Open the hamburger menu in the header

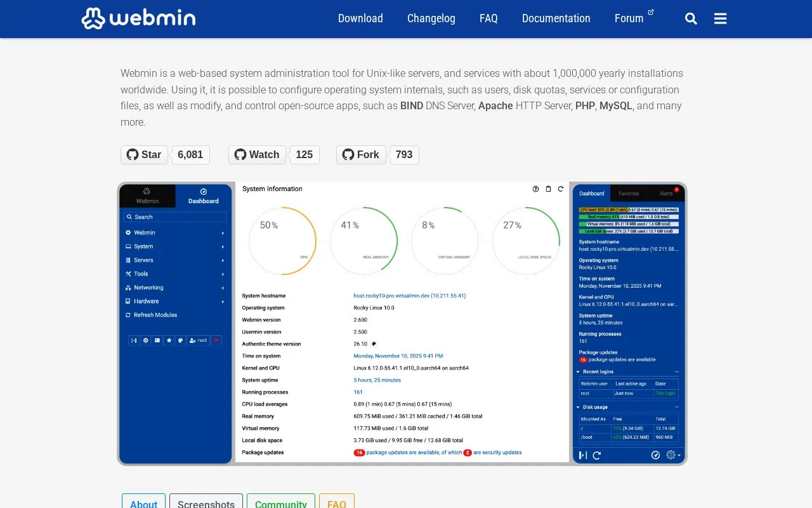pos(720,18)
